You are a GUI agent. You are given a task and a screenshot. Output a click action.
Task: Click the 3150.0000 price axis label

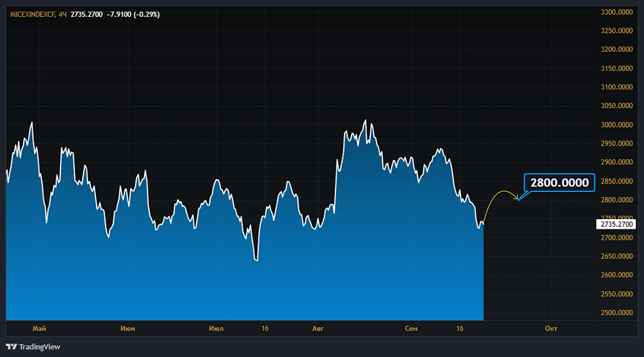pyautogui.click(x=616, y=68)
